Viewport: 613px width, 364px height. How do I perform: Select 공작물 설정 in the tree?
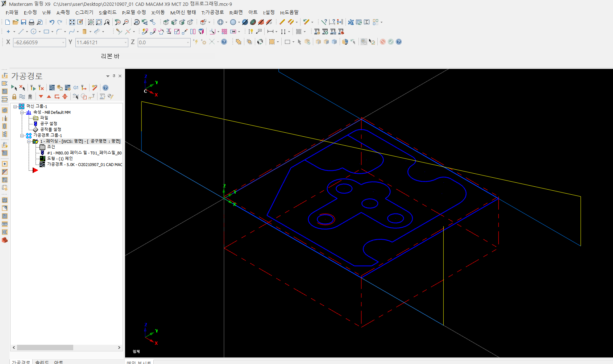50,129
